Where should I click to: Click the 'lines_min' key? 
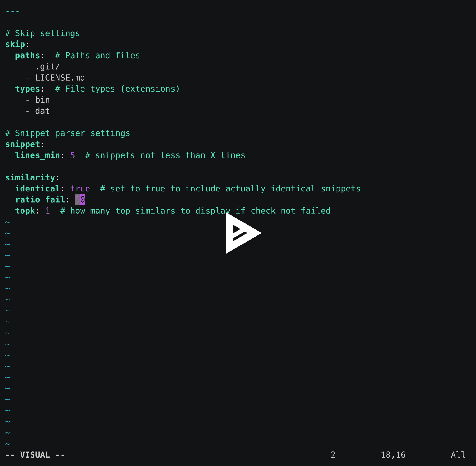(x=37, y=155)
